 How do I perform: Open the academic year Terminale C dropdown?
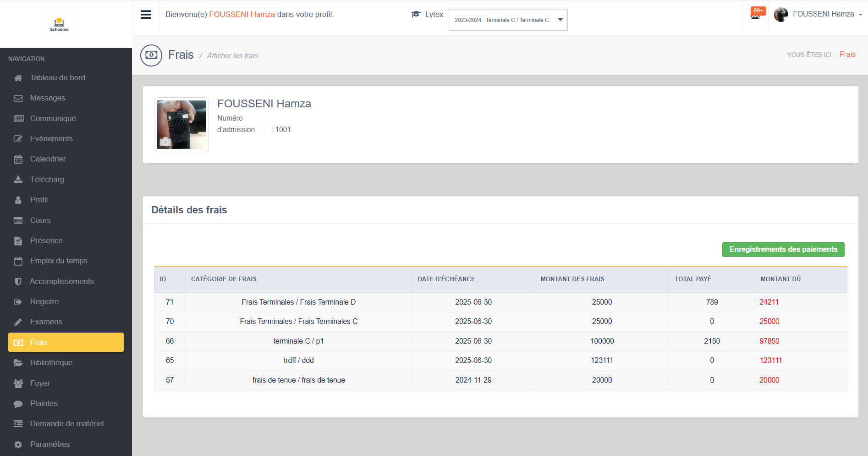(x=508, y=20)
